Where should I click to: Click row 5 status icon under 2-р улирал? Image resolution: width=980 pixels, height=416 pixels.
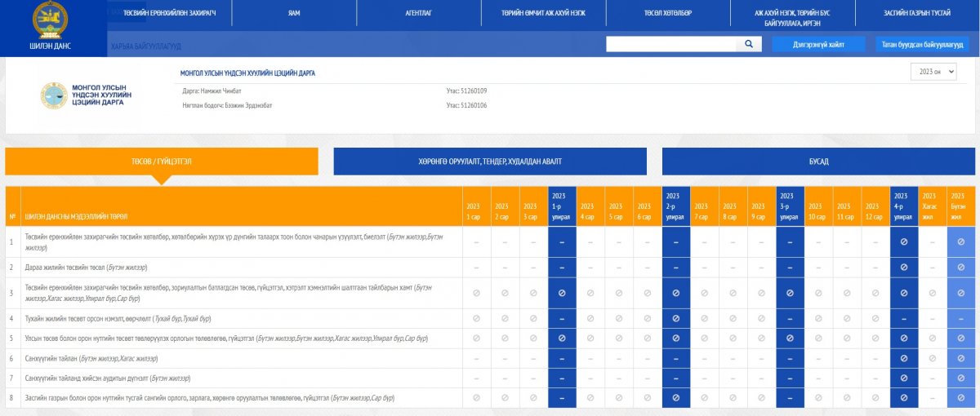point(675,338)
